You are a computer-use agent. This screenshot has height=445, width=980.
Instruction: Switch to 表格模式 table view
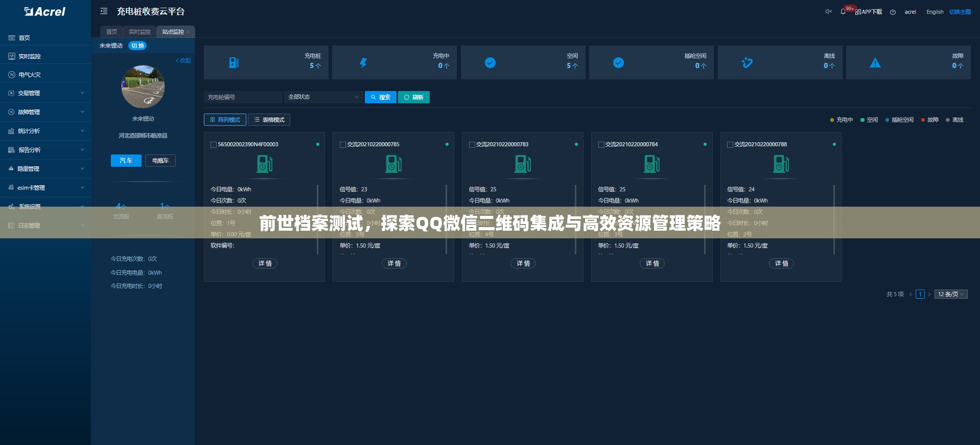point(269,120)
